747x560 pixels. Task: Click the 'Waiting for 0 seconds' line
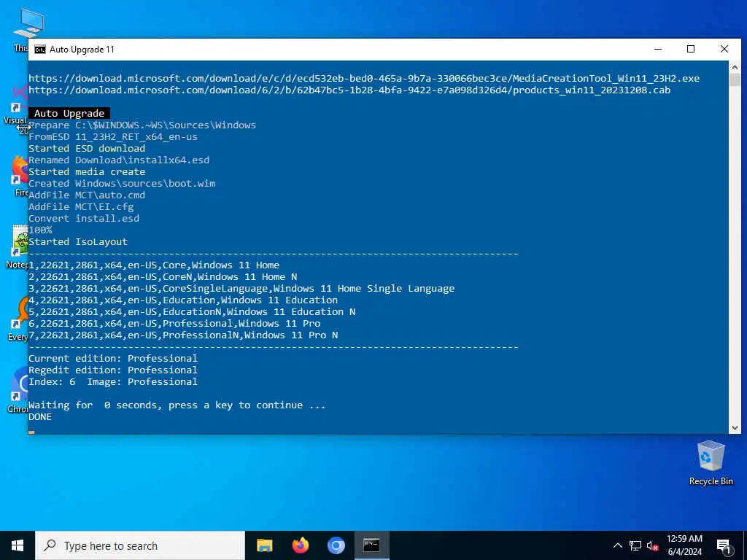pyautogui.click(x=177, y=405)
